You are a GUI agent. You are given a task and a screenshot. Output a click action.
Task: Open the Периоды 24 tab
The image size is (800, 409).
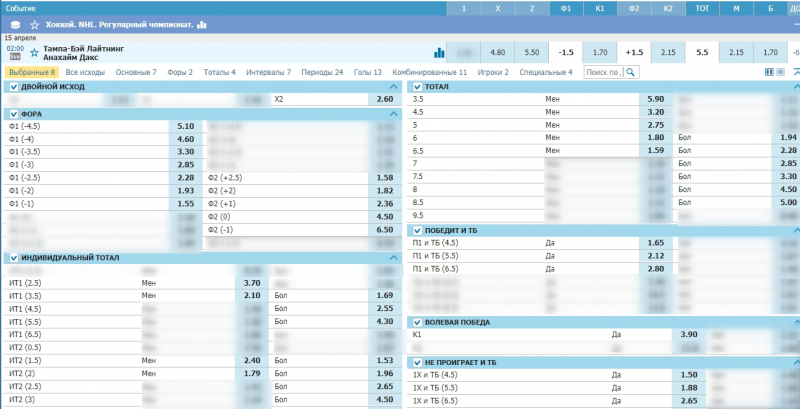click(x=320, y=73)
